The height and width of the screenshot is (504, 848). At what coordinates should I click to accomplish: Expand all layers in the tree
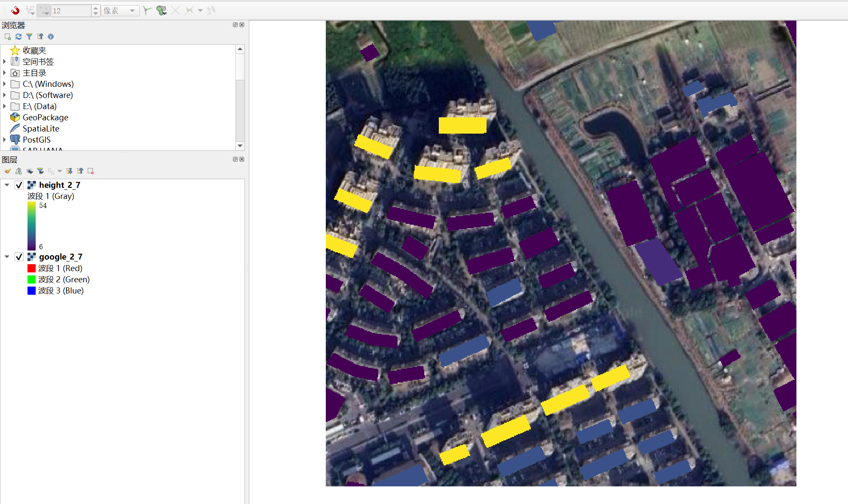(69, 171)
